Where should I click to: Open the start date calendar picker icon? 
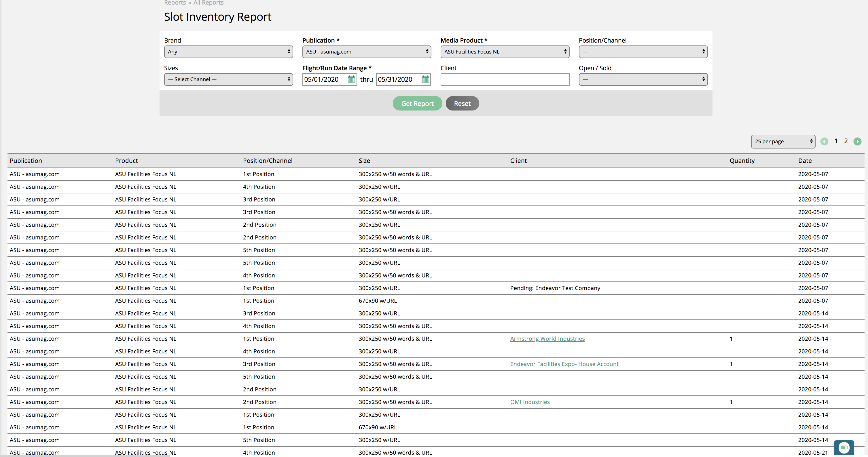(351, 79)
